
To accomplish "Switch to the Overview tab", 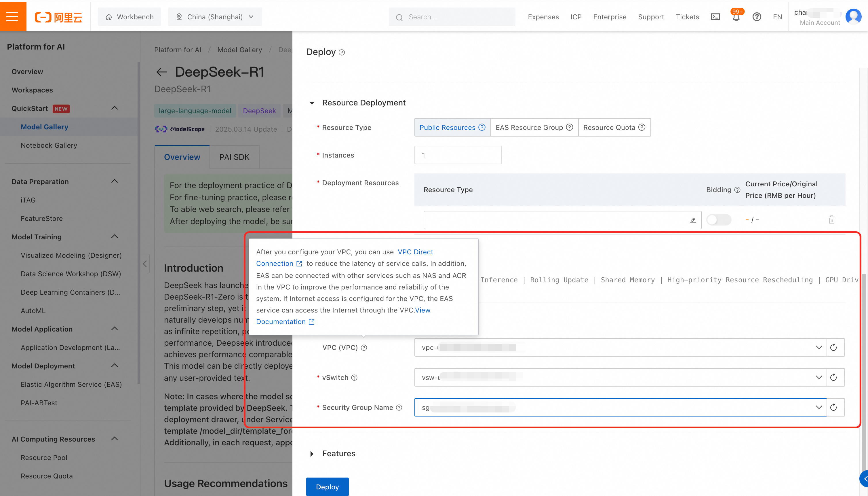I will coord(182,157).
